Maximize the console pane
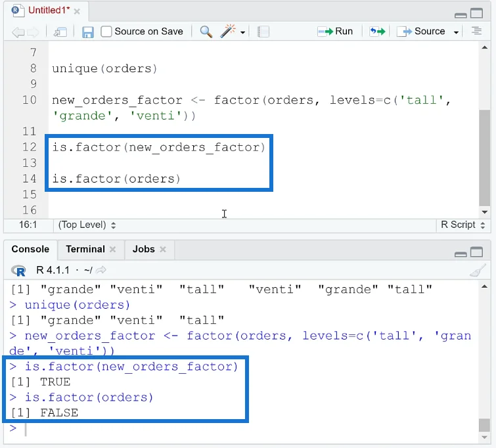The image size is (496, 448). pyautogui.click(x=476, y=252)
